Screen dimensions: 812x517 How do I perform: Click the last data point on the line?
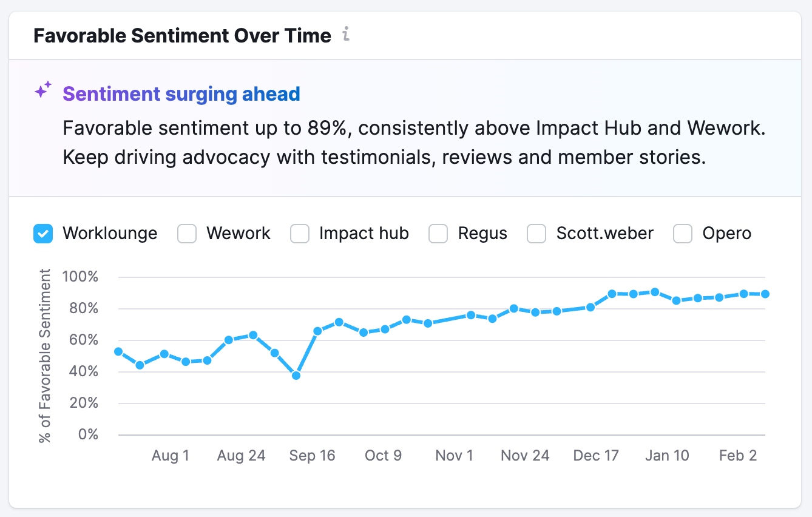coord(765,294)
